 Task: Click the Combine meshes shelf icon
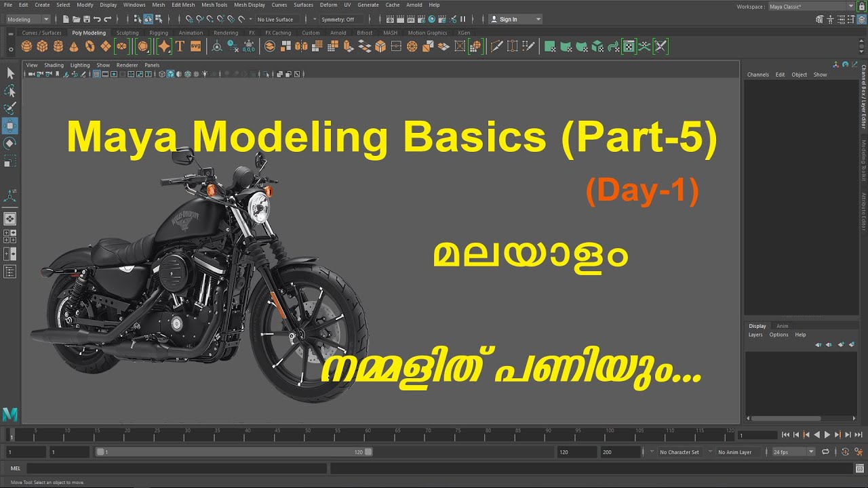click(269, 47)
